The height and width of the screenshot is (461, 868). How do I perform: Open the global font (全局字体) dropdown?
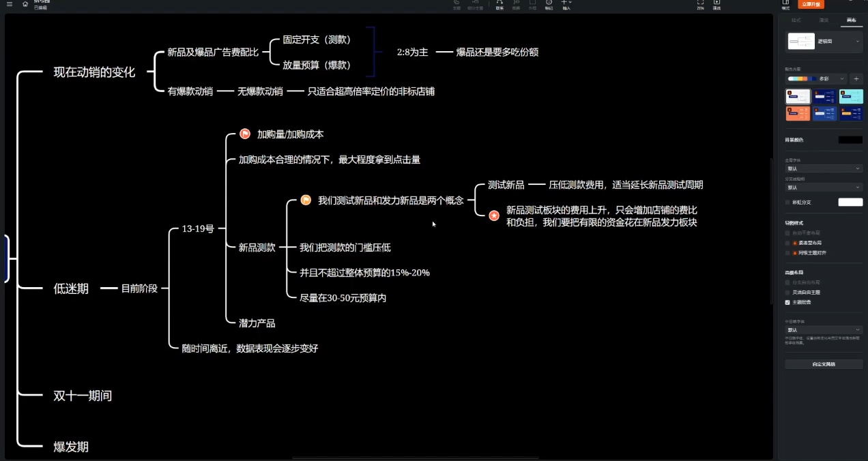point(824,168)
